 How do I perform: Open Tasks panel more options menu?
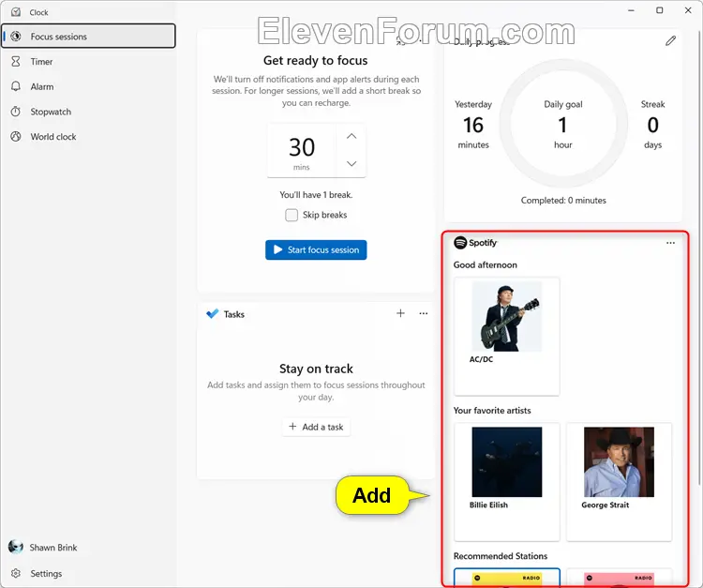(x=424, y=313)
